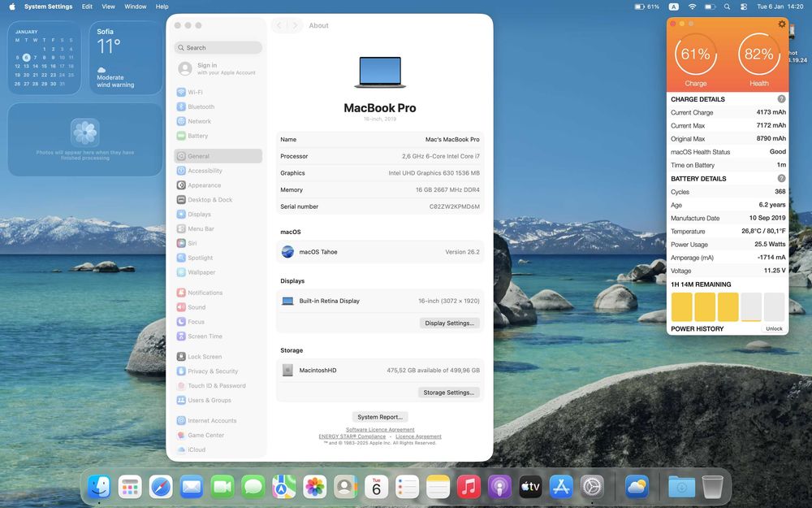Open the Downloads folder in Dock
Viewport: 812px width, 508px height.
681,487
